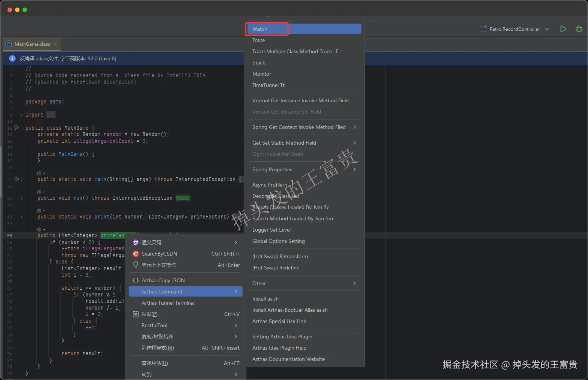The image size is (588, 380).
Task: Click the green Run button in toolbar
Action: tap(563, 29)
